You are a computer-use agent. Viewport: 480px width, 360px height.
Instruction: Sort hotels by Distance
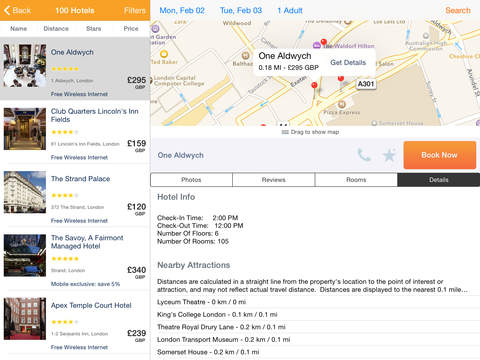(56, 29)
